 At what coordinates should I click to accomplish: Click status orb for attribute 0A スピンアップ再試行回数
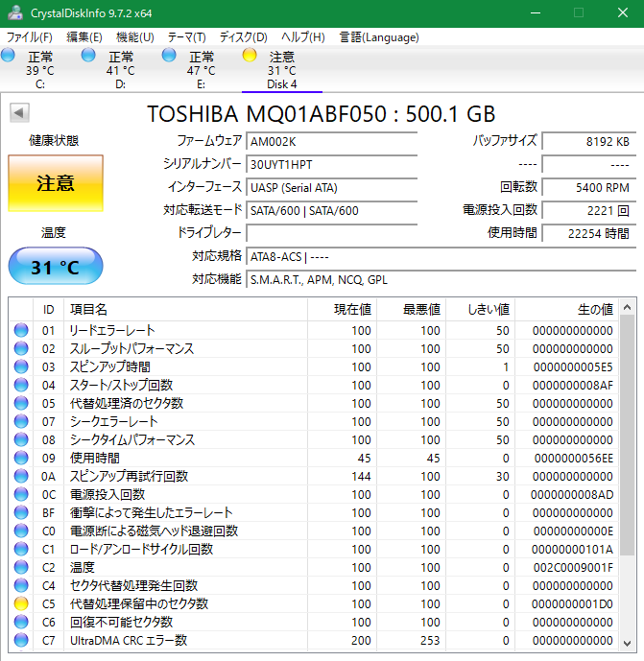21,476
